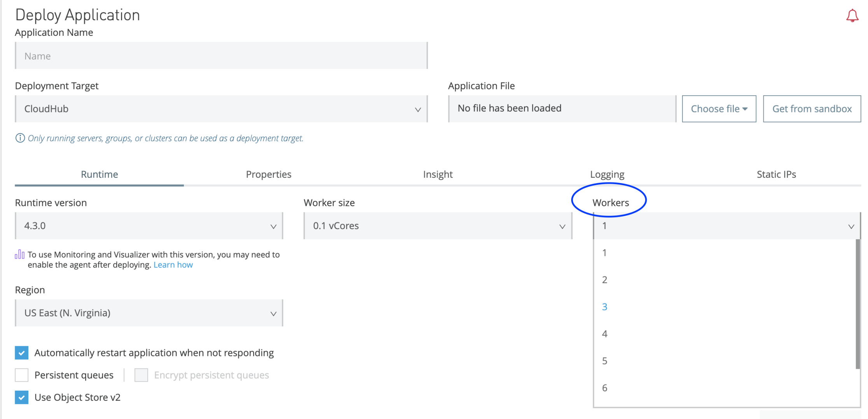Enable the Persistent queues checkbox
Screen dimensions: 868x419
[x=22, y=375]
